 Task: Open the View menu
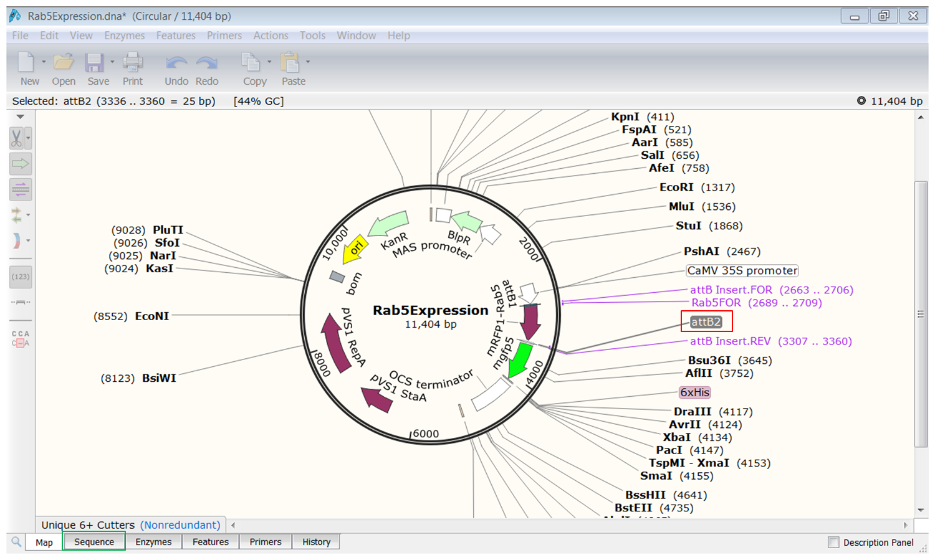tap(81, 36)
